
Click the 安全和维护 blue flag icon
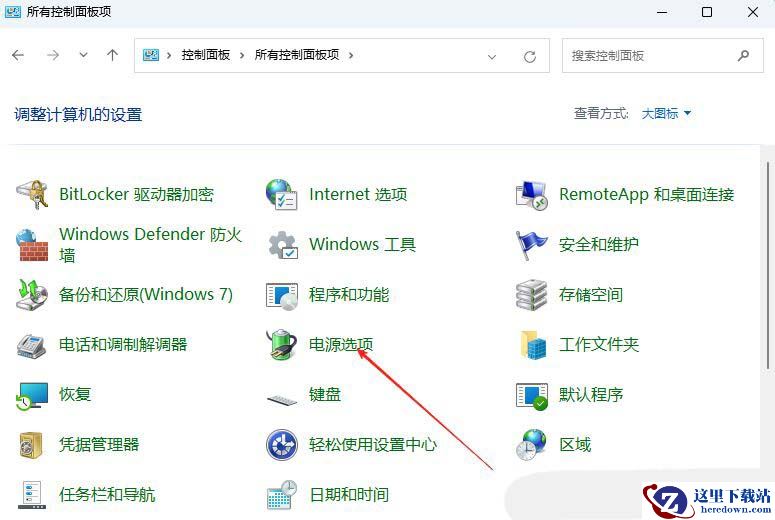coord(531,245)
